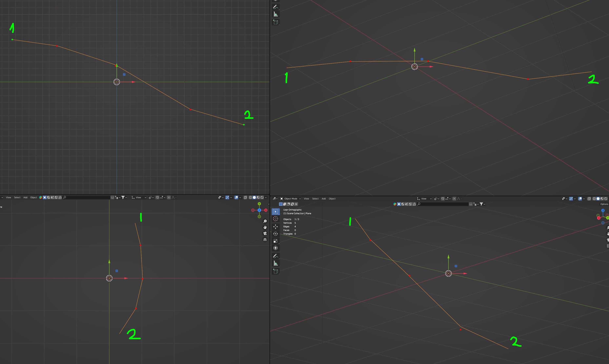Choose Add Cube tool in User Orthographic viewport
609x364 pixels.
click(x=276, y=271)
